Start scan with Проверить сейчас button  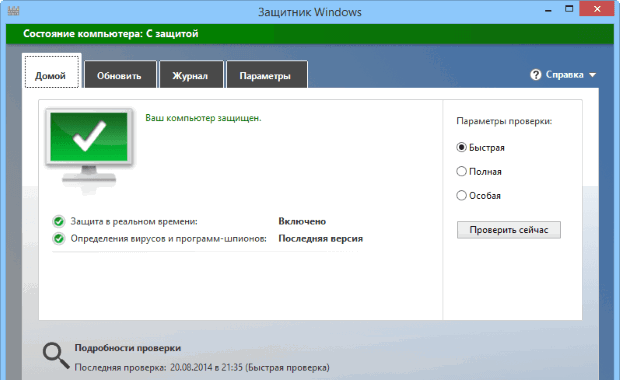(508, 230)
